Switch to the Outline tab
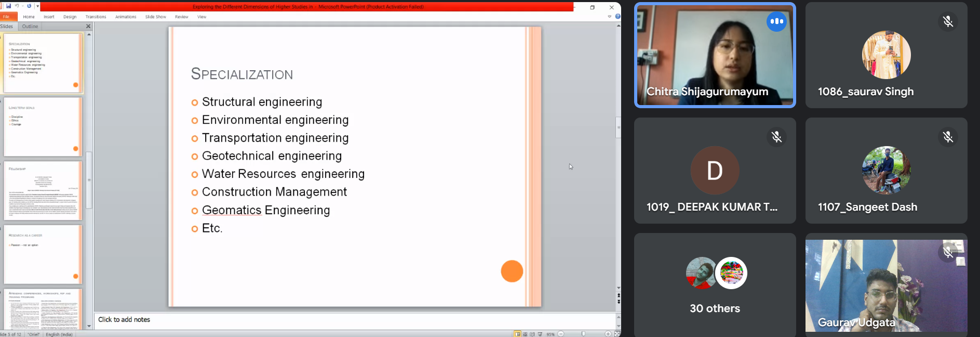The height and width of the screenshot is (337, 980). 30,26
